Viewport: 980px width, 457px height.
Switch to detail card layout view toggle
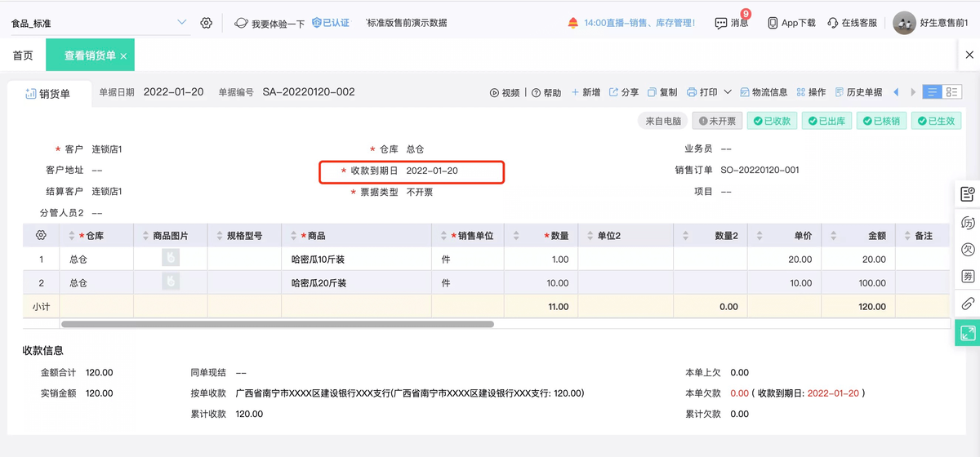(952, 92)
